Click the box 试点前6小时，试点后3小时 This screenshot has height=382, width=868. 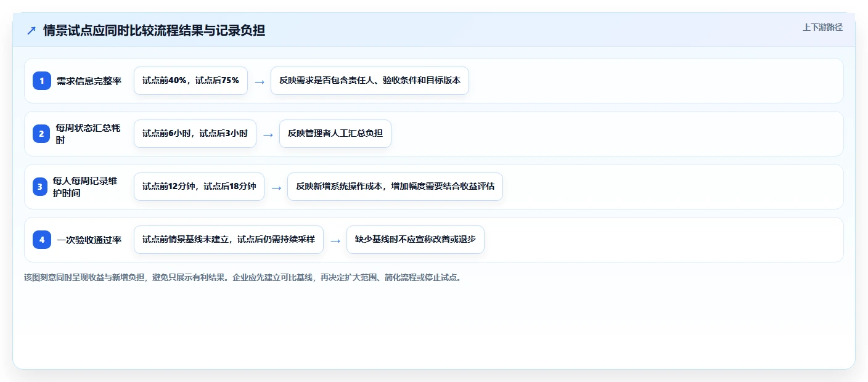195,134
